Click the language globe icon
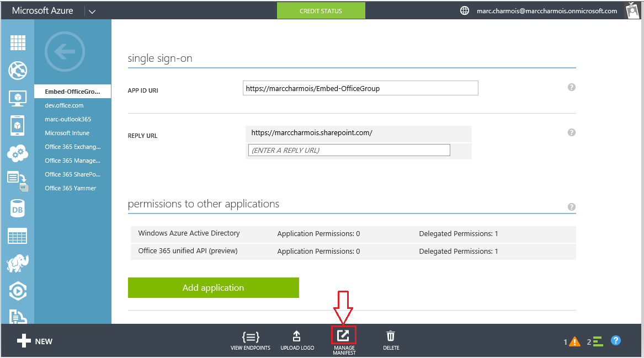Image resolution: width=644 pixels, height=358 pixels. point(465,10)
